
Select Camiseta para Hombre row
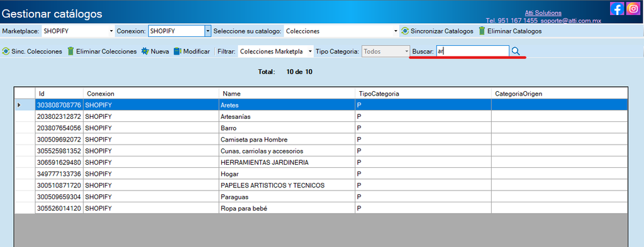(x=321, y=140)
